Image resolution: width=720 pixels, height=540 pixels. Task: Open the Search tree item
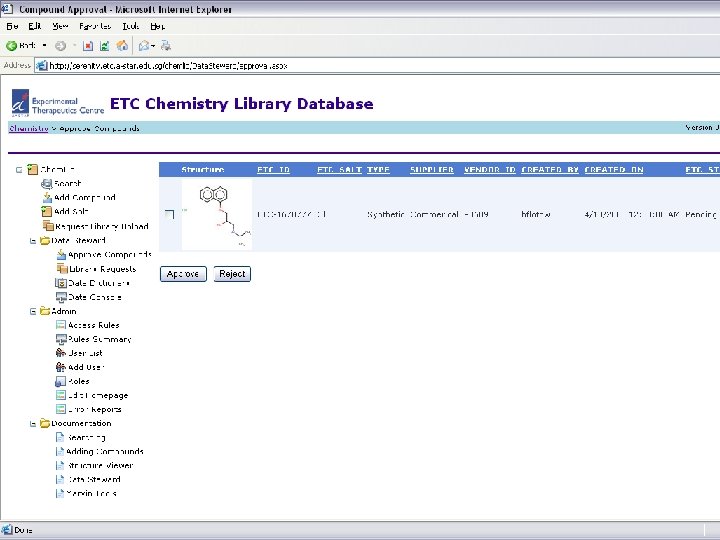(x=68, y=184)
